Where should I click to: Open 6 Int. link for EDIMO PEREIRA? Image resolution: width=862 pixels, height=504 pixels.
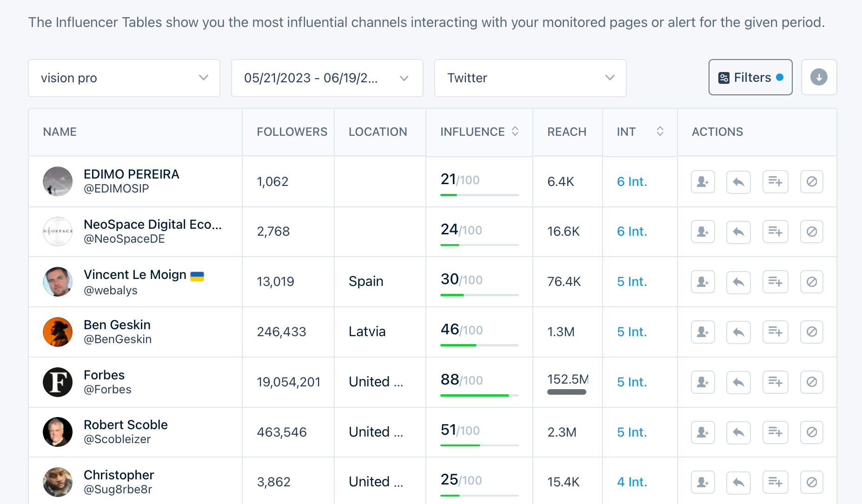click(x=632, y=182)
